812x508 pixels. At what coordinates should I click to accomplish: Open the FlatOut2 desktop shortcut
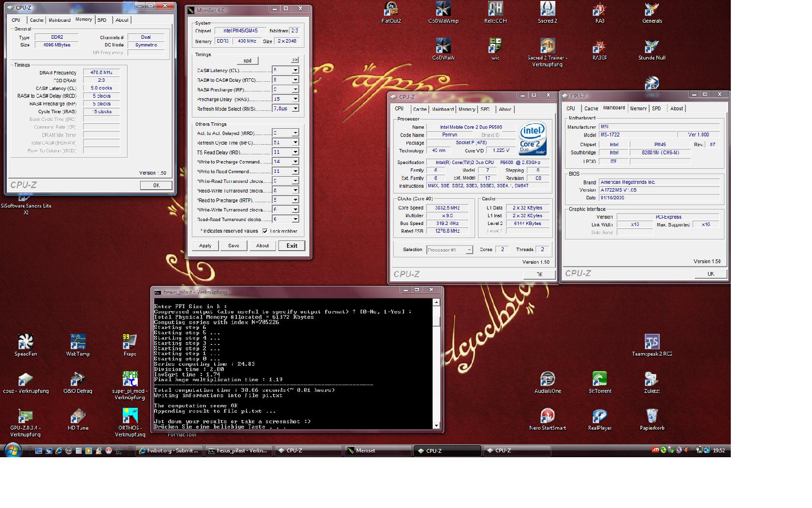391,13
